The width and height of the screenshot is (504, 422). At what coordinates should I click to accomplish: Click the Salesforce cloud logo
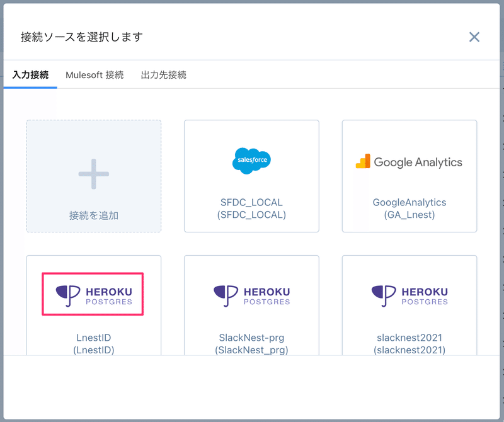(251, 161)
